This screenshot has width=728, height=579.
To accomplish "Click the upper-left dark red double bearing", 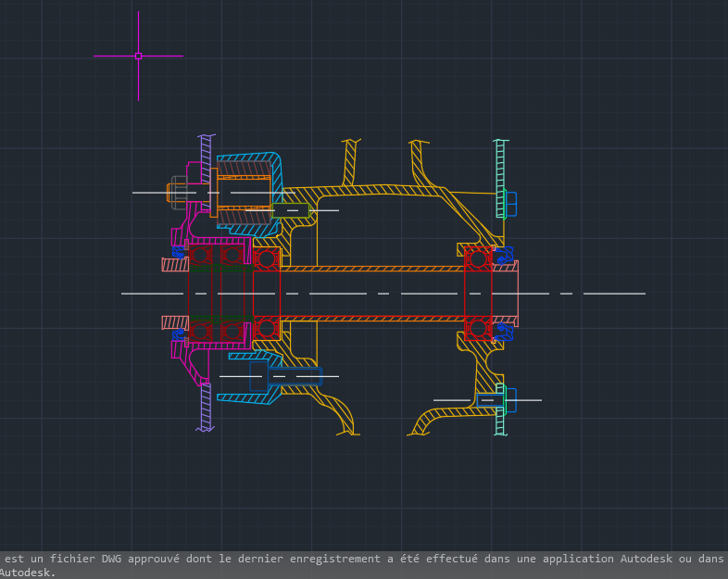I will (x=217, y=255).
